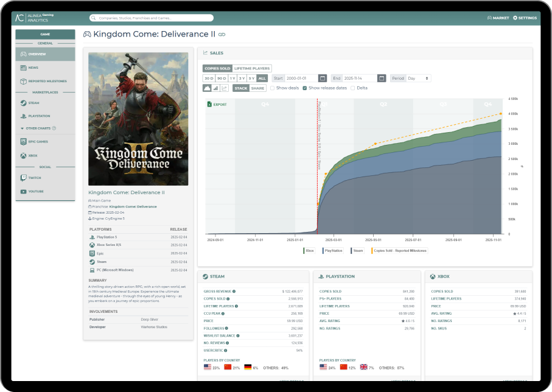Switch chart to area view icon
552x392 pixels.
[207, 88]
